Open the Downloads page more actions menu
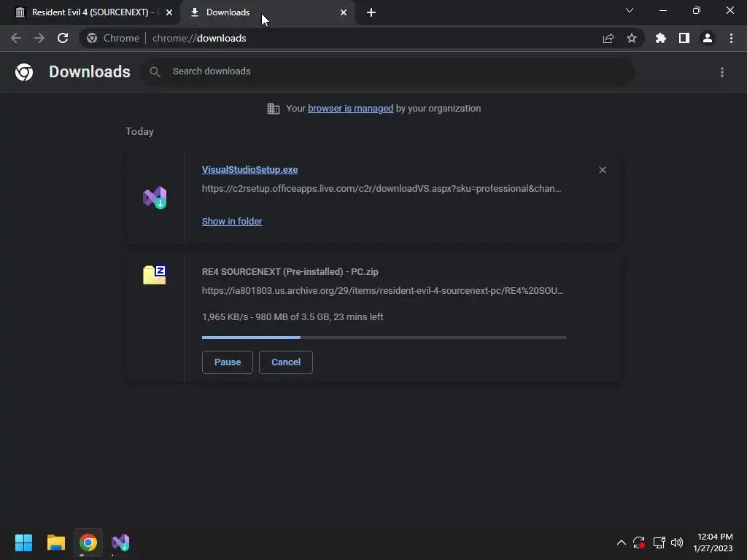747x560 pixels. [722, 72]
